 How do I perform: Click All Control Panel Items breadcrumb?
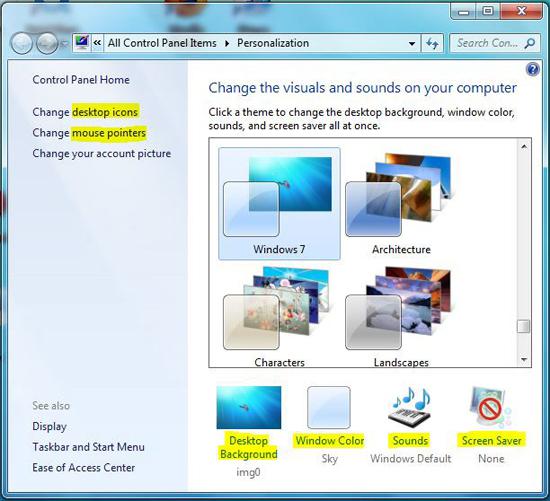click(162, 43)
